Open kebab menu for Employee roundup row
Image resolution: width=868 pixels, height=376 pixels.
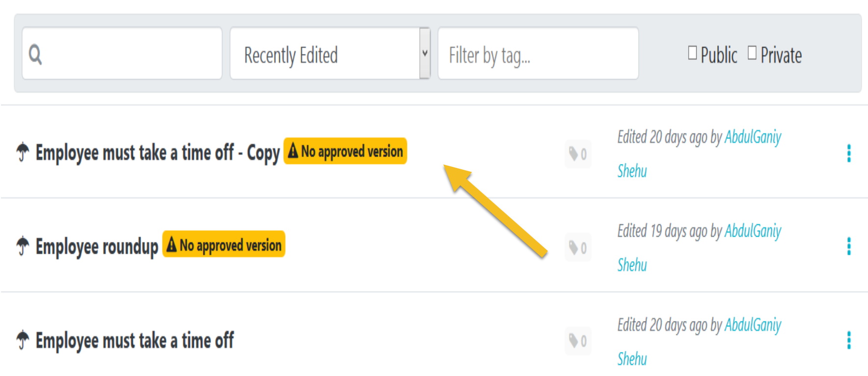point(849,246)
